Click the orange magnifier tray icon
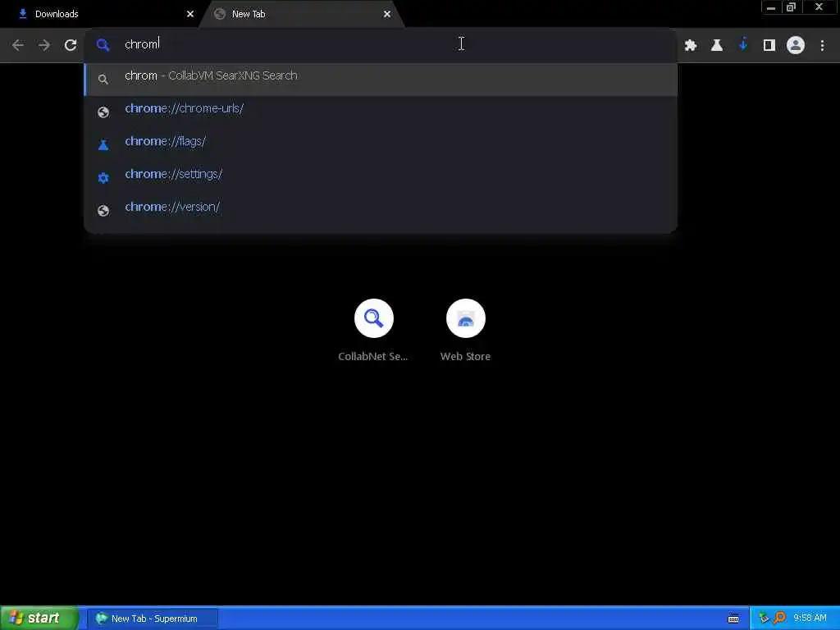 coord(779,619)
